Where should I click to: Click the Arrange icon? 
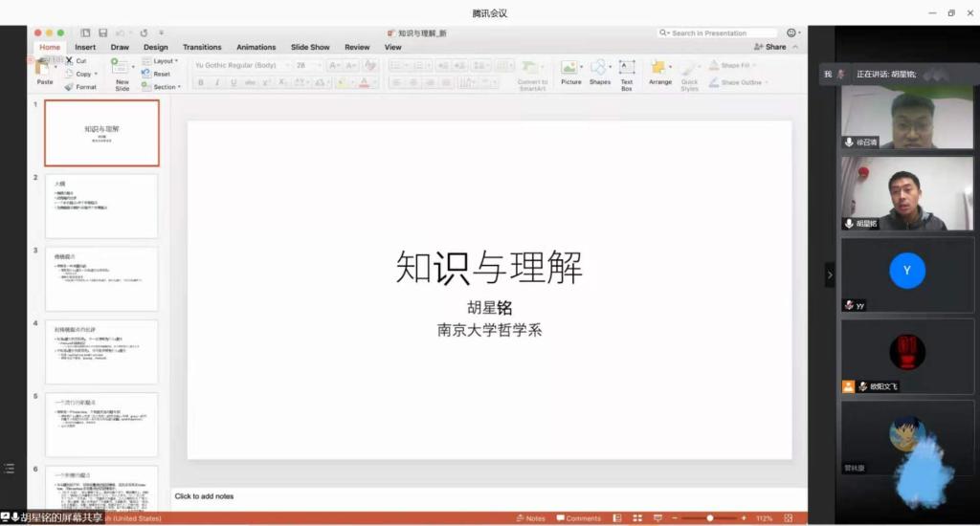659,68
